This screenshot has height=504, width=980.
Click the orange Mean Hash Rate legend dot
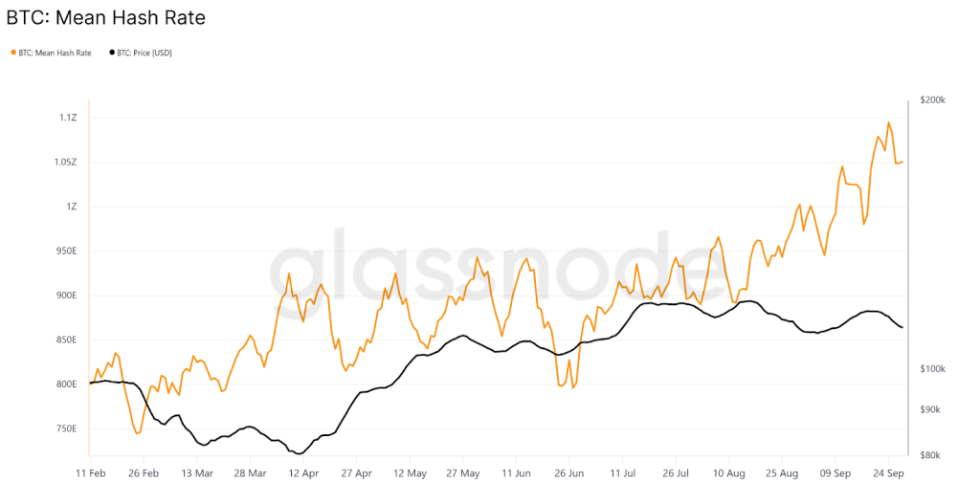[x=13, y=53]
